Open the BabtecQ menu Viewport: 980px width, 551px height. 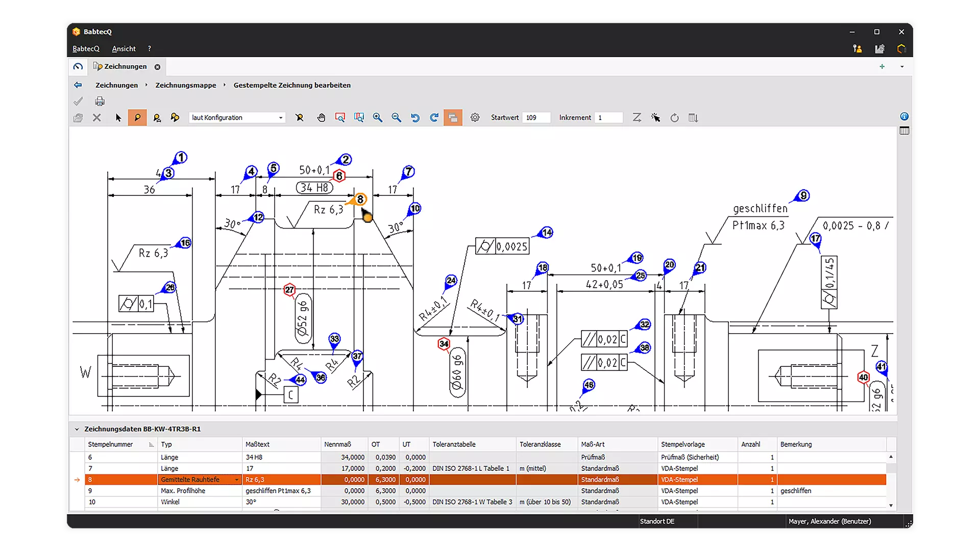point(86,49)
